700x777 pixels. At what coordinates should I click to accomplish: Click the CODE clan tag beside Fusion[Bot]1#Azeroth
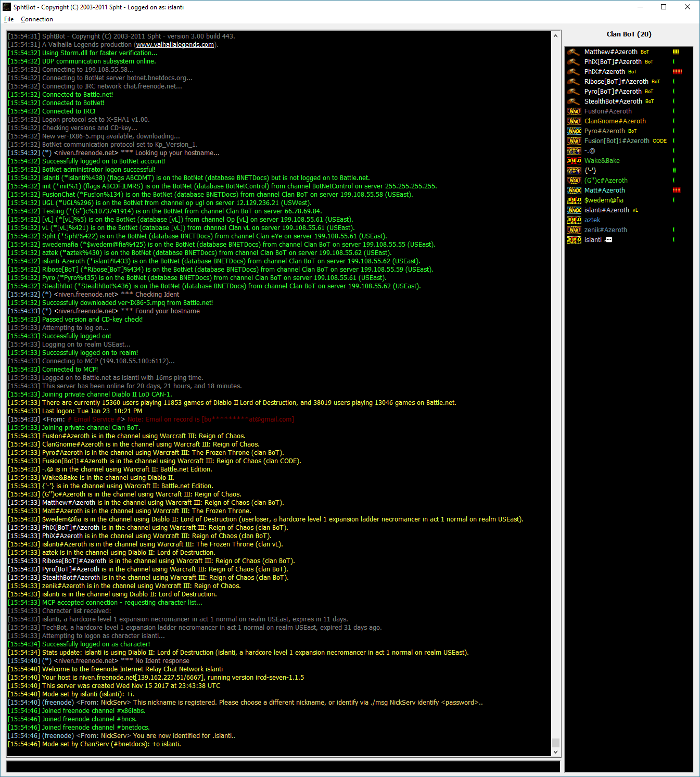click(x=659, y=141)
